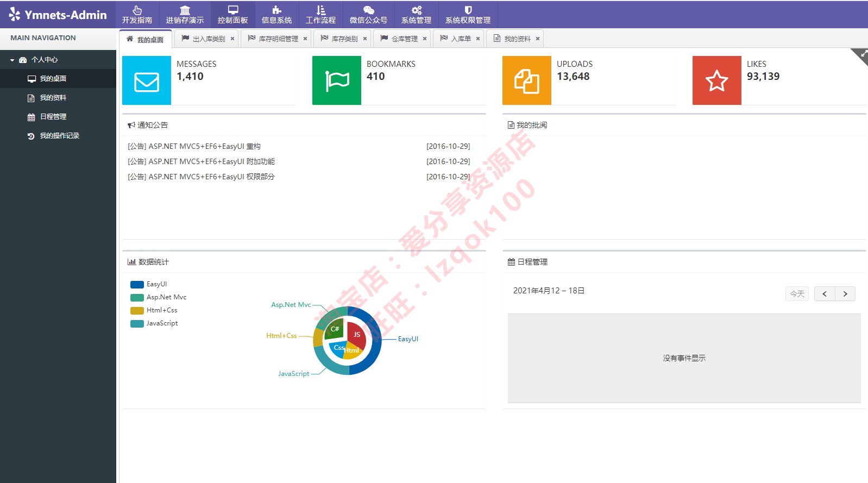Click the Ymnets-Admin logo

point(58,15)
